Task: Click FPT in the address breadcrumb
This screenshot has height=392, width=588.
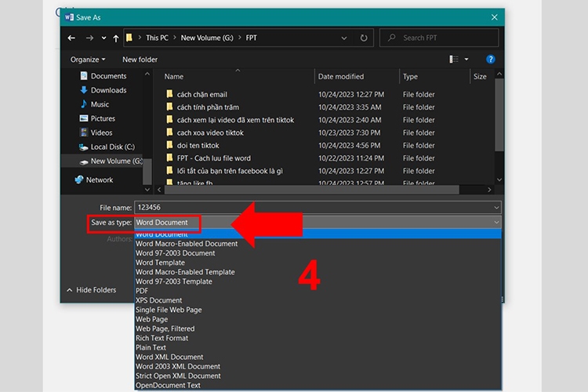Action: 251,38
